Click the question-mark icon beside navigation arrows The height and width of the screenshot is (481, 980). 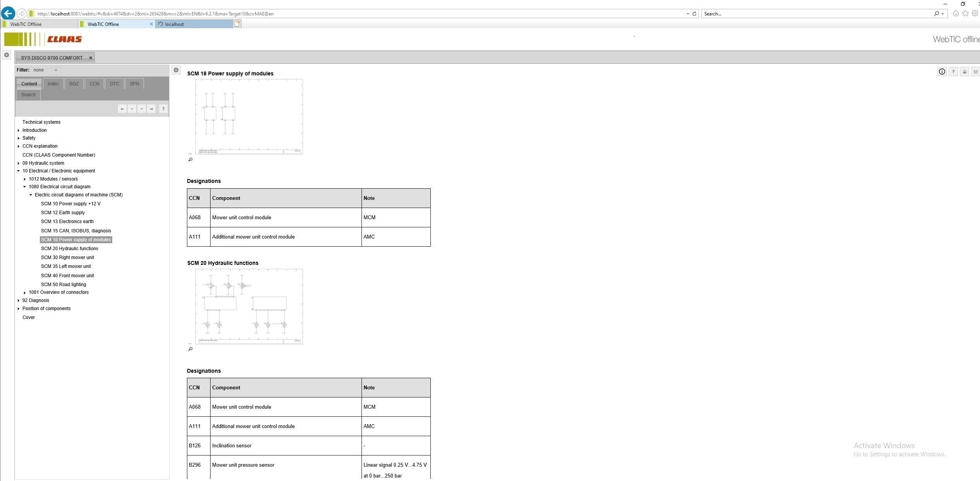163,109
